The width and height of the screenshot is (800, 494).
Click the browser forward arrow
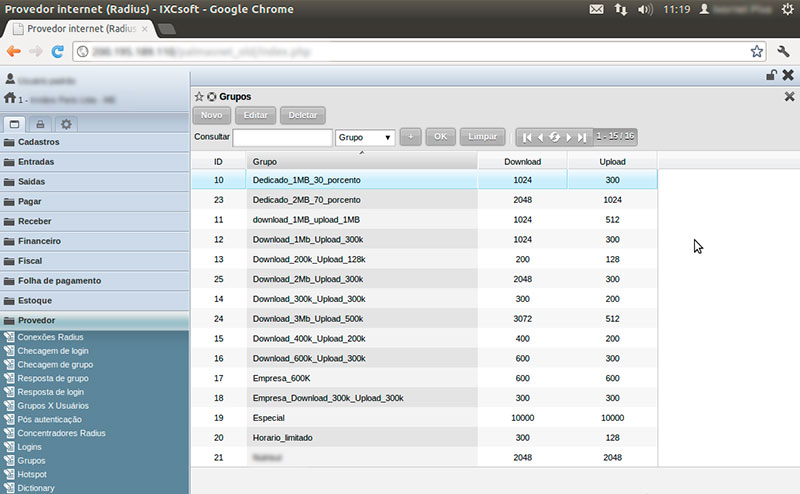[x=36, y=51]
